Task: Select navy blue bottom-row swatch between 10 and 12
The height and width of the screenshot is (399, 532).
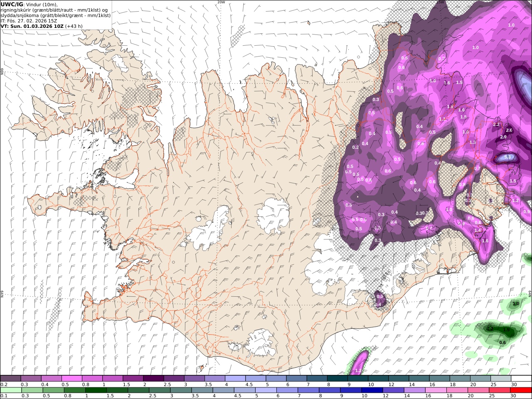Action: (x=371, y=390)
